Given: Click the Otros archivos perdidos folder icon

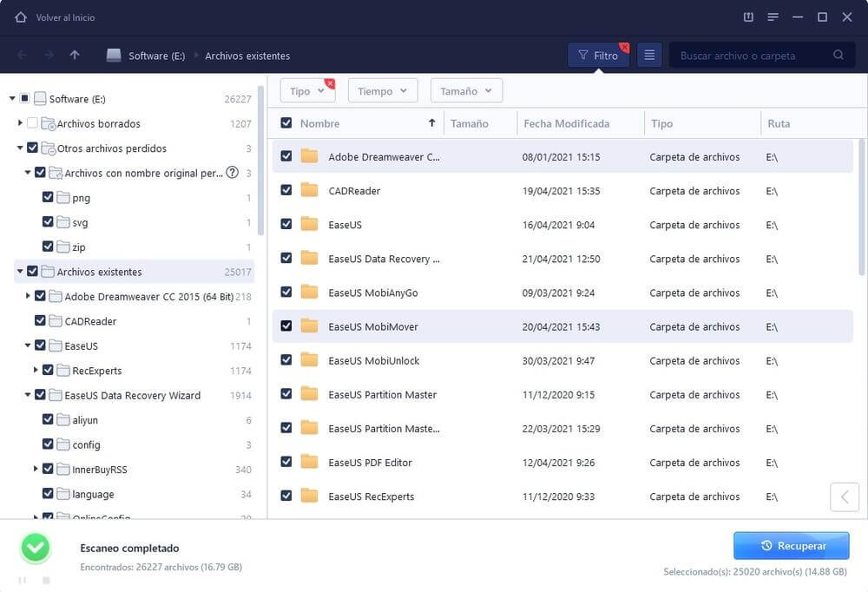Looking at the screenshot, I should 49,148.
